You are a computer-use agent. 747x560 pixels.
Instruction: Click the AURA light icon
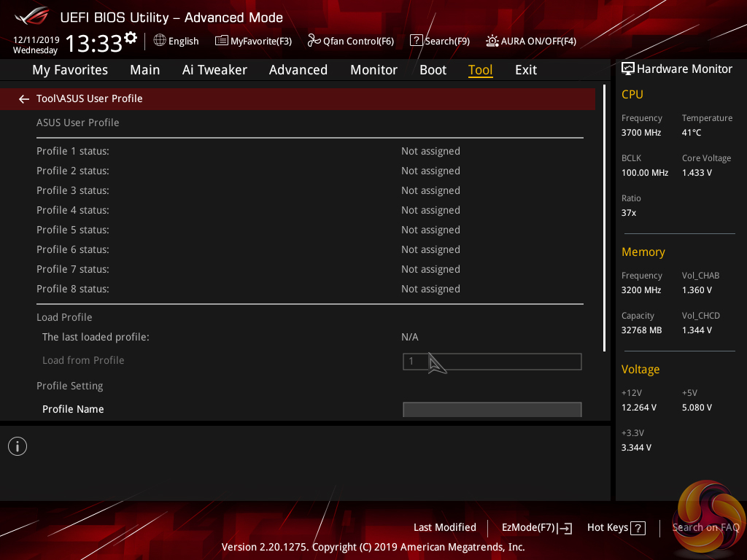[x=492, y=41]
